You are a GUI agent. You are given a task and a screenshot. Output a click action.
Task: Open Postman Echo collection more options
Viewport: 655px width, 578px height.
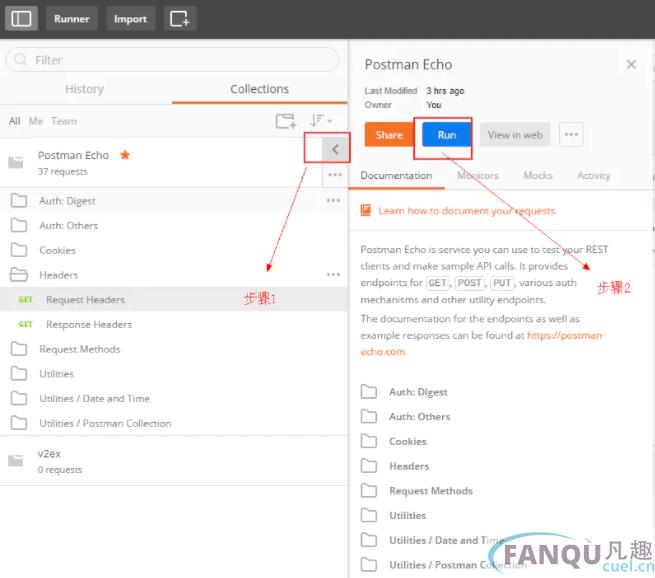tap(335, 175)
